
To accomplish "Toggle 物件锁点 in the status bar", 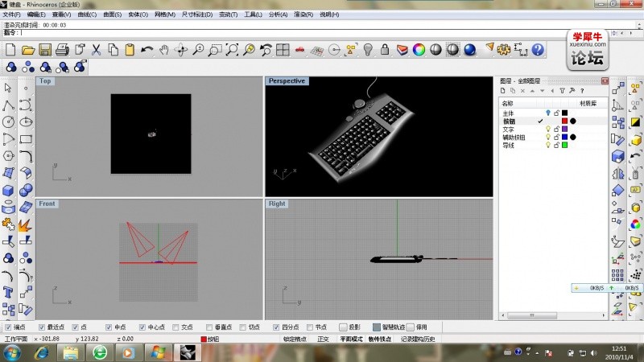I will pos(380,339).
